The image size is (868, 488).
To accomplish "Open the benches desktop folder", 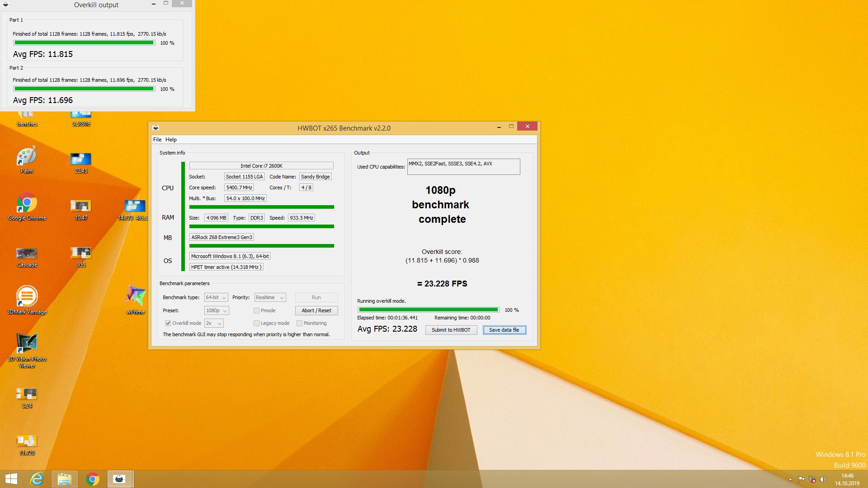I will [27, 119].
